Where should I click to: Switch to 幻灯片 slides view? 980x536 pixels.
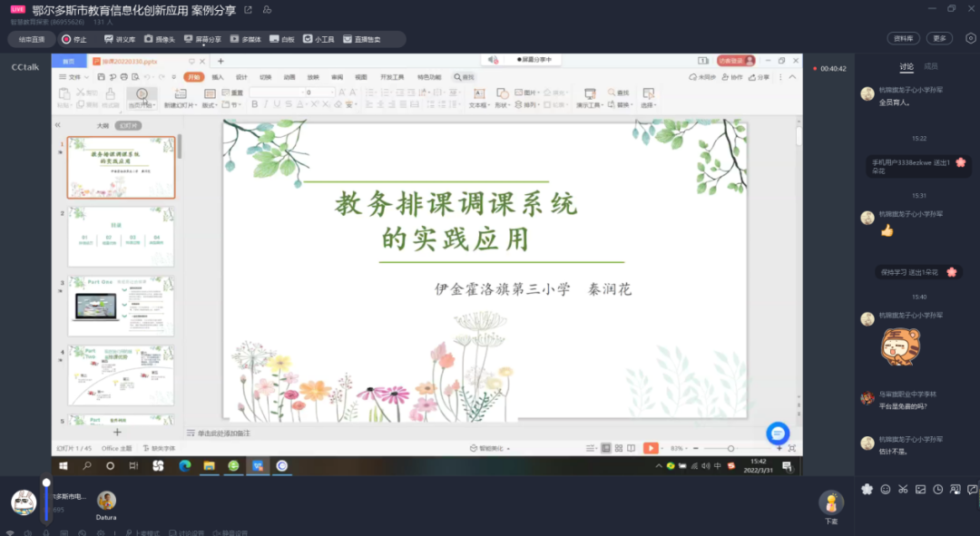(x=128, y=125)
